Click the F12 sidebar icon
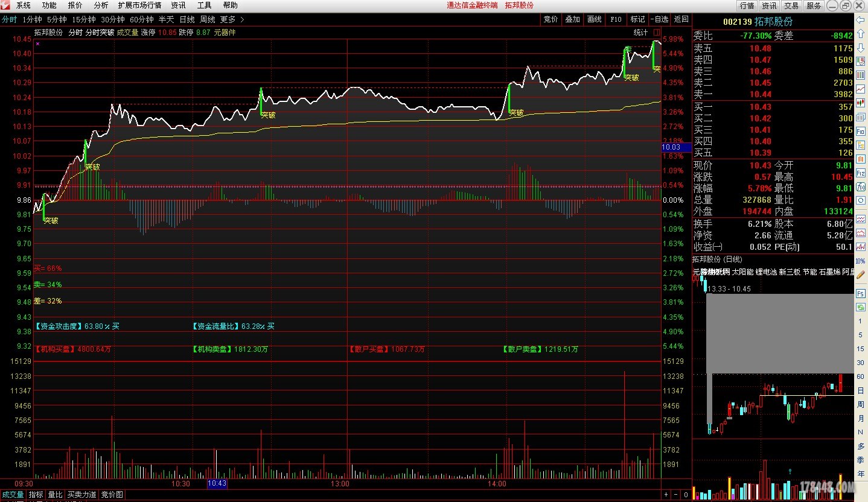The width and height of the screenshot is (868, 502). [x=861, y=172]
